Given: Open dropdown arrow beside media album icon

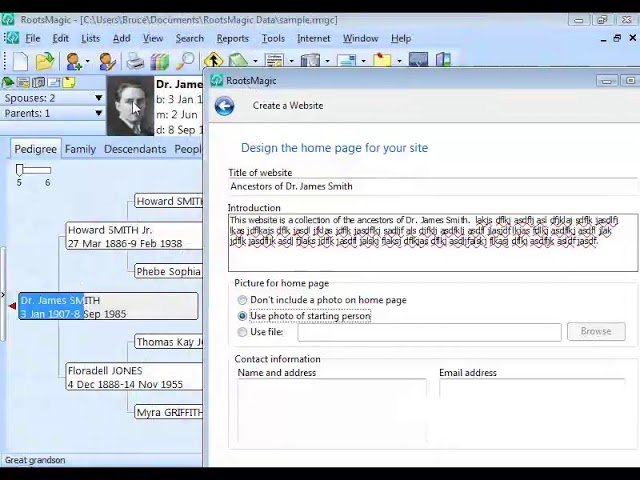Looking at the screenshot, I should click(327, 61).
